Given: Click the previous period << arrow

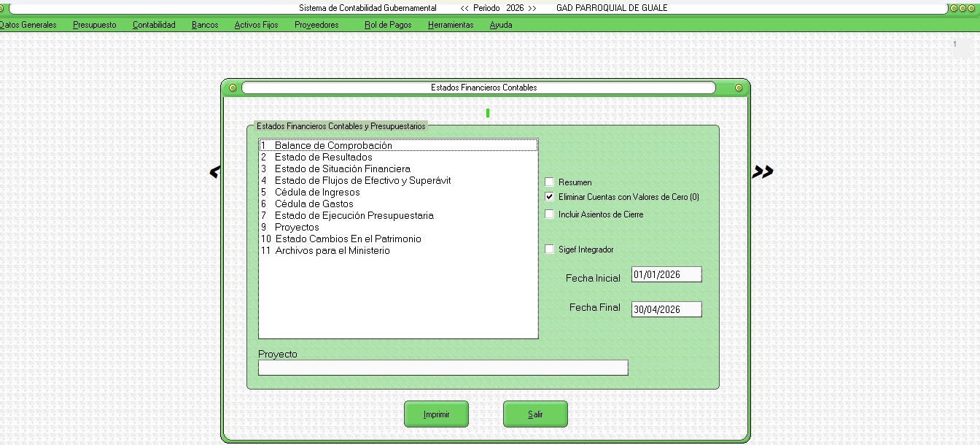Looking at the screenshot, I should tap(464, 8).
